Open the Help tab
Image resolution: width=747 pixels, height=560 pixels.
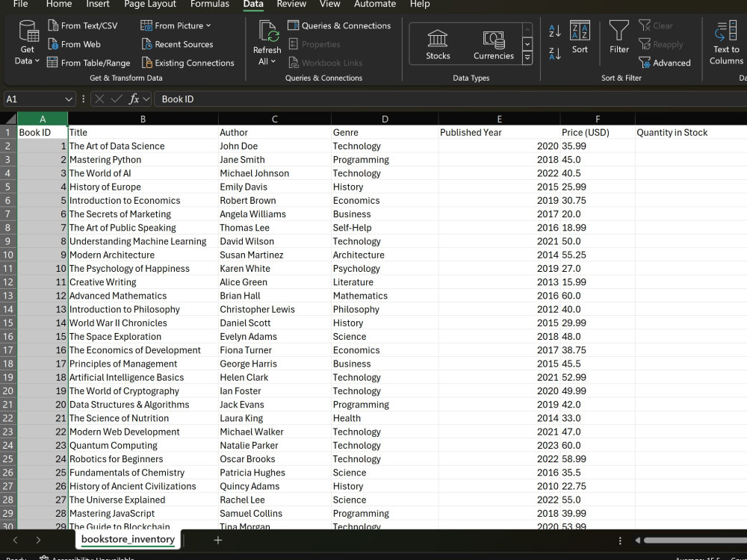pyautogui.click(x=420, y=4)
